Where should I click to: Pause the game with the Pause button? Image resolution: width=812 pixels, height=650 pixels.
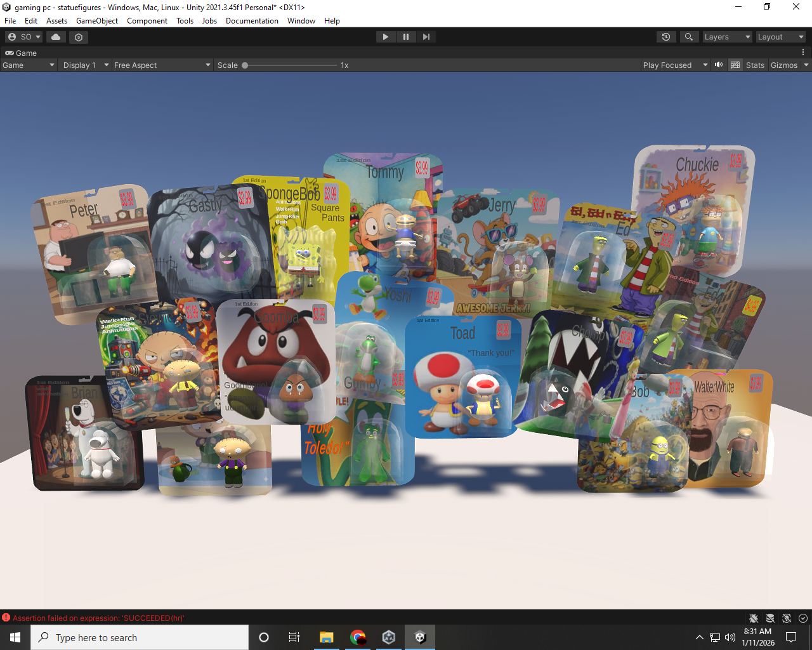pyautogui.click(x=406, y=37)
